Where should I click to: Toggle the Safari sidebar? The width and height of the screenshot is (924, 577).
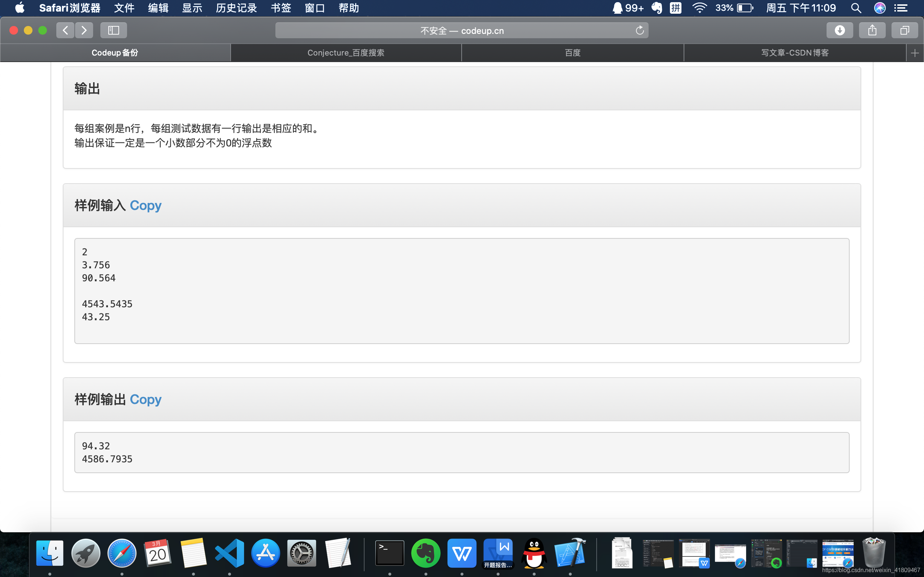[113, 30]
